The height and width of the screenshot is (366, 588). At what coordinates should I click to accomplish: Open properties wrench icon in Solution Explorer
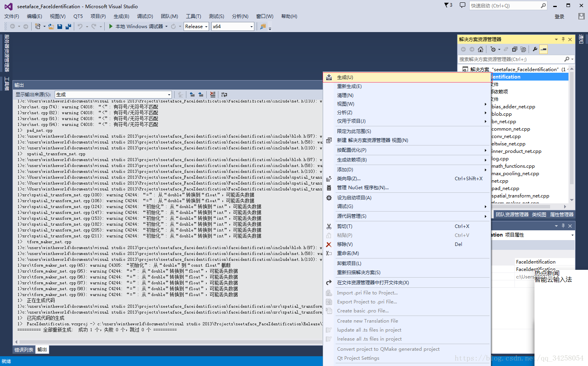(x=535, y=49)
